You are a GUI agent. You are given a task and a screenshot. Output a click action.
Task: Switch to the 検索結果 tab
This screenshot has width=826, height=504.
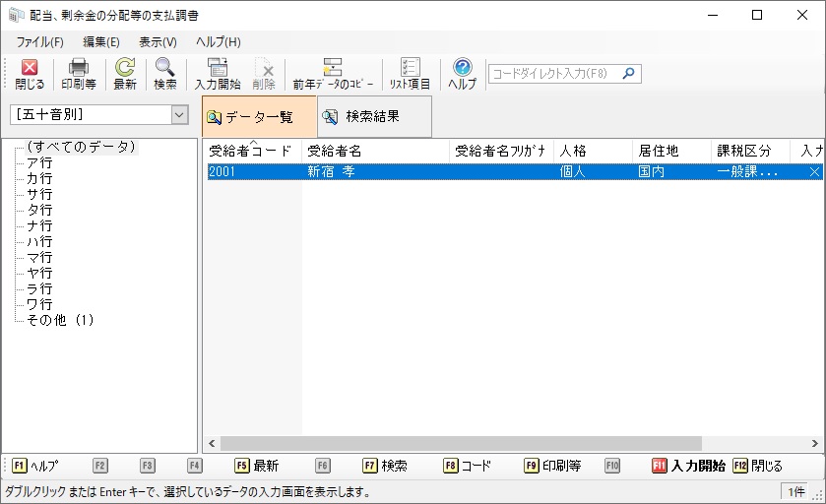pos(372,116)
